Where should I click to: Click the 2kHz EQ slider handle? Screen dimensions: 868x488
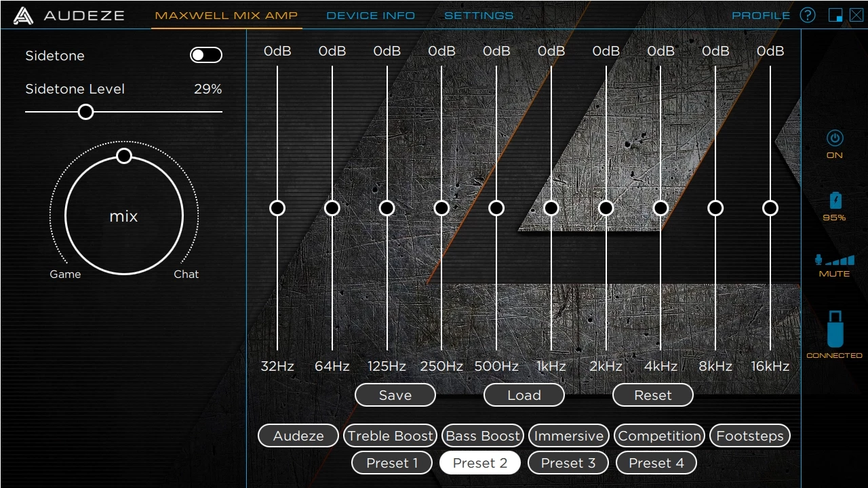(x=606, y=208)
